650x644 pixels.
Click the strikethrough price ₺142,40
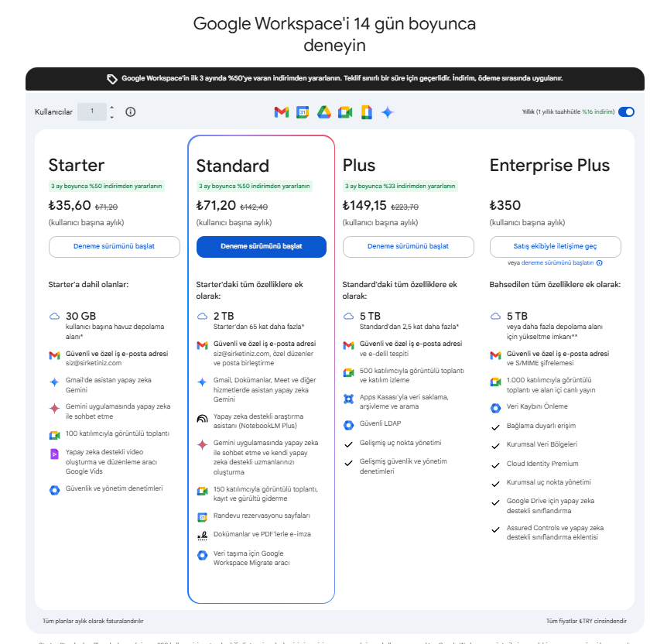(254, 207)
